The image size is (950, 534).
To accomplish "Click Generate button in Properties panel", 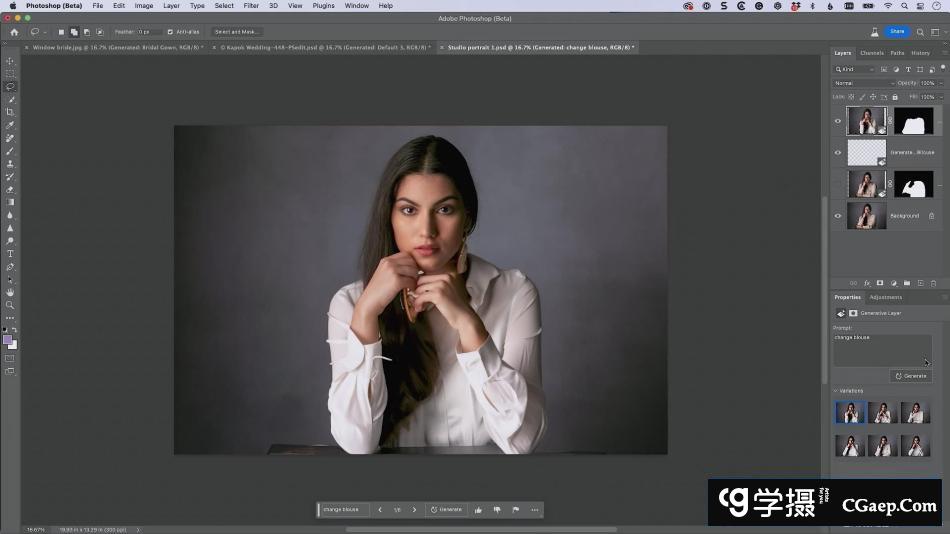I will point(911,376).
